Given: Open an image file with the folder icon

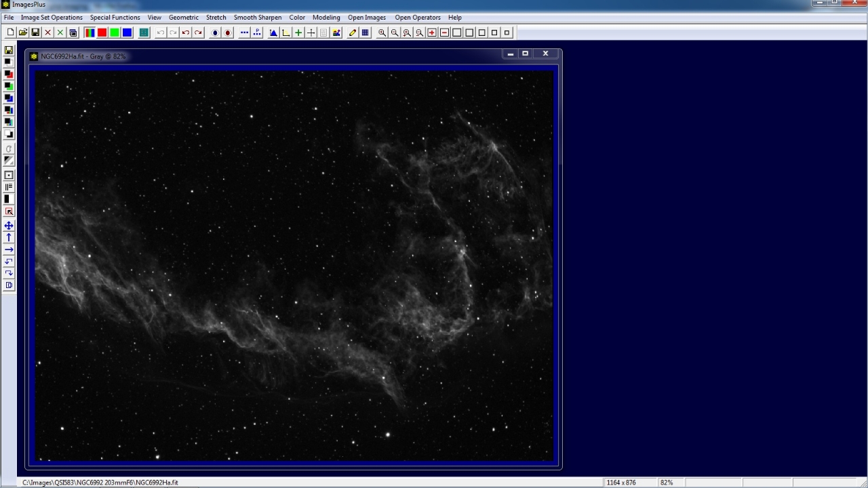Looking at the screenshot, I should coord(23,33).
